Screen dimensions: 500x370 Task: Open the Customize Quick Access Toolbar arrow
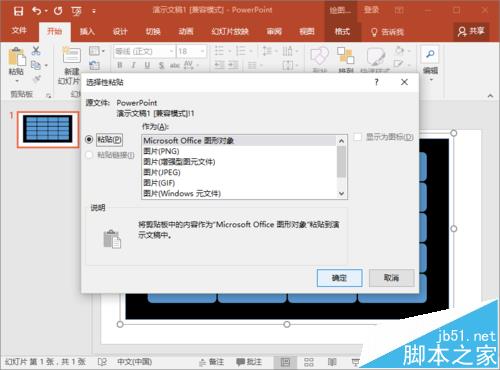[94, 11]
